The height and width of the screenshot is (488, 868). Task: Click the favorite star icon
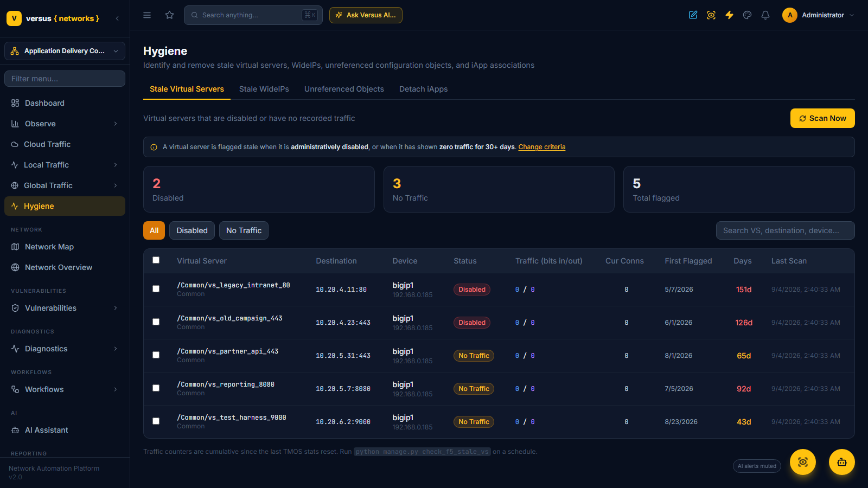pos(170,15)
